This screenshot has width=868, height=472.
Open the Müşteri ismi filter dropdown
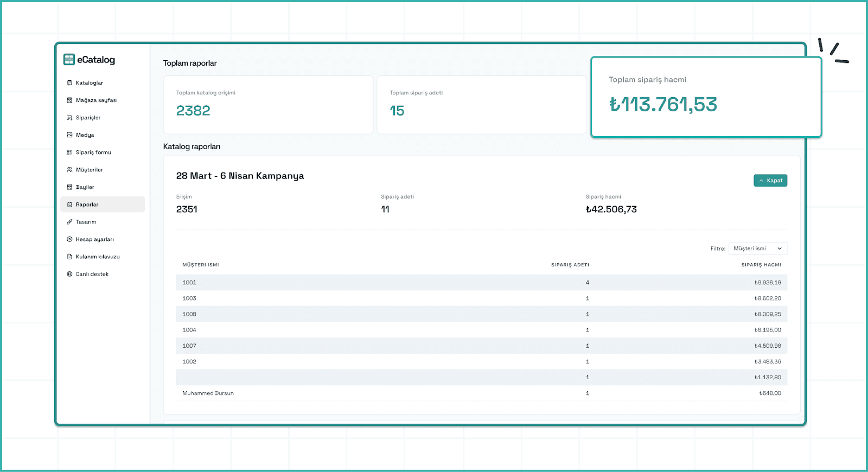point(757,248)
